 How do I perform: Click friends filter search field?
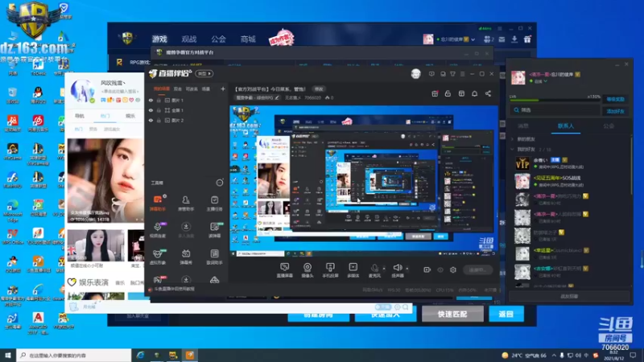[x=555, y=110]
